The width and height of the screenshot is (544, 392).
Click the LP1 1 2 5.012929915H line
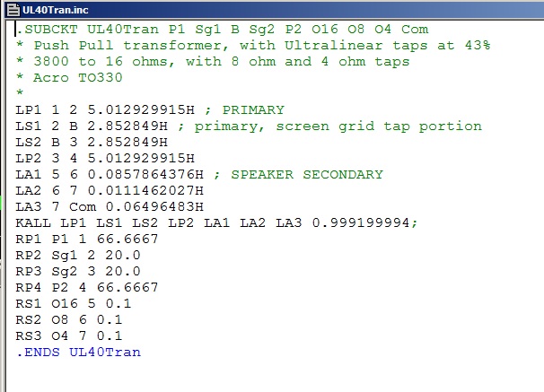coord(150,109)
